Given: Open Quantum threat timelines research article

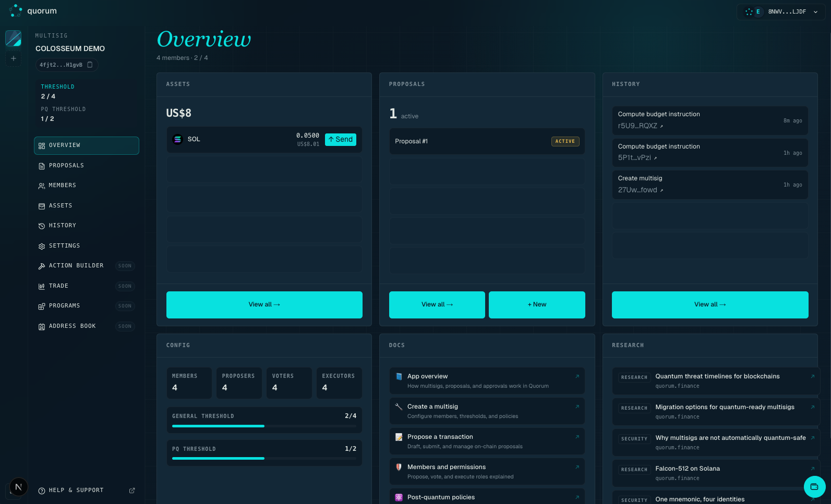Looking at the screenshot, I should pos(716,381).
